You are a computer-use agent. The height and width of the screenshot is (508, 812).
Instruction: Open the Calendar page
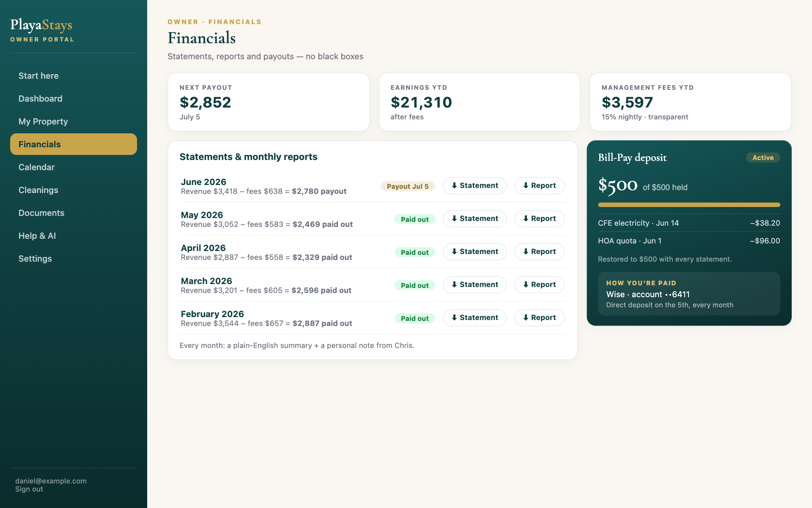pos(74,167)
